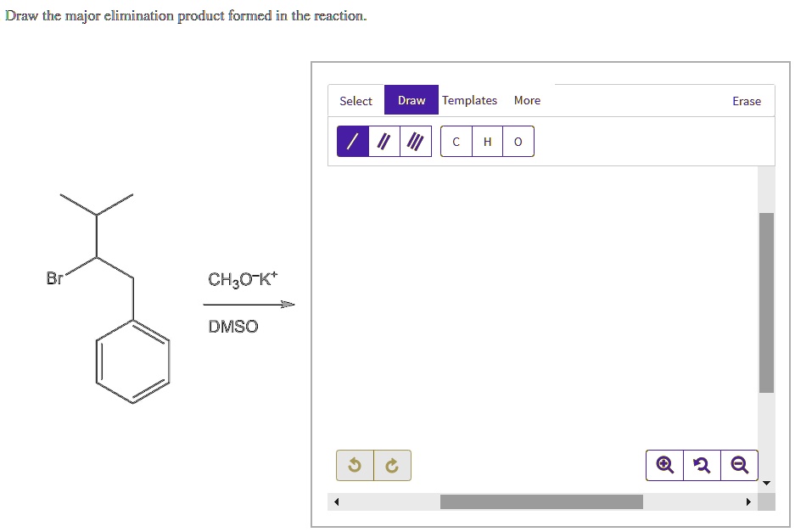Select the triple bond tool
Screen dimensions: 795x532
click(414, 141)
